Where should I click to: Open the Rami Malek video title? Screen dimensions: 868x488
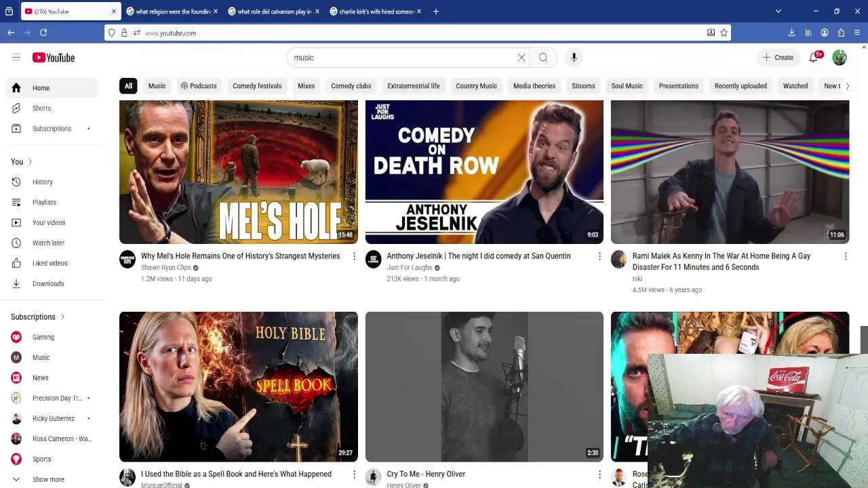(x=722, y=262)
